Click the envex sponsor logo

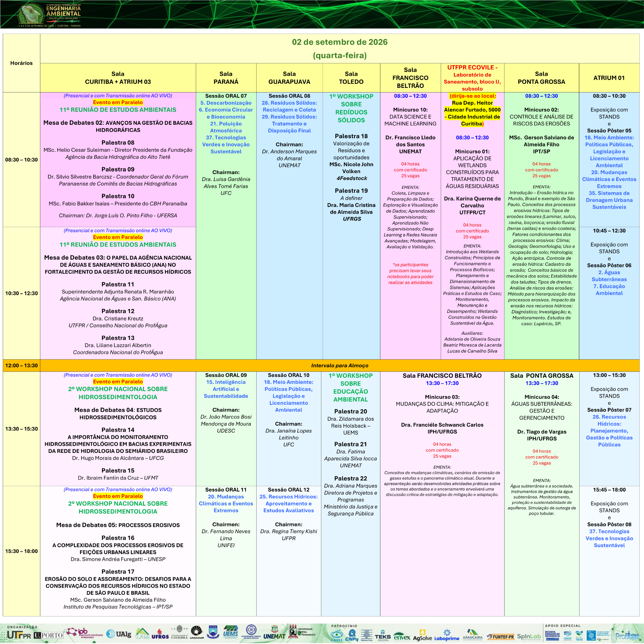pyautogui.click(x=402, y=637)
